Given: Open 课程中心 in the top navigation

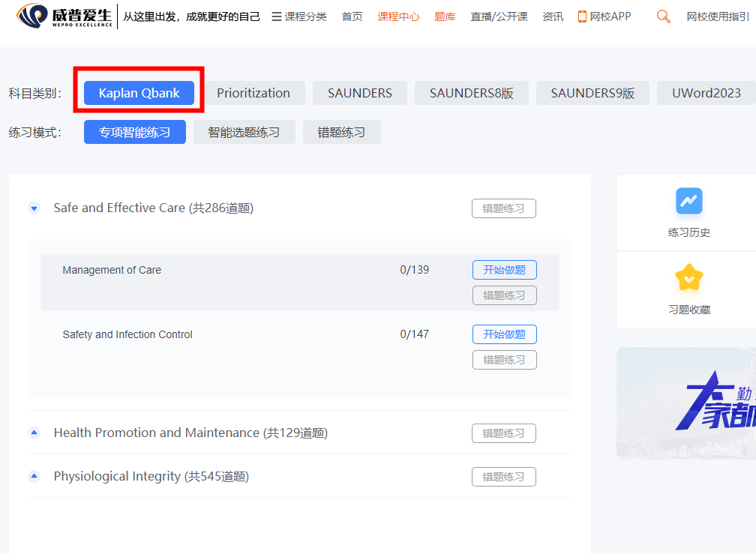Looking at the screenshot, I should [x=398, y=16].
